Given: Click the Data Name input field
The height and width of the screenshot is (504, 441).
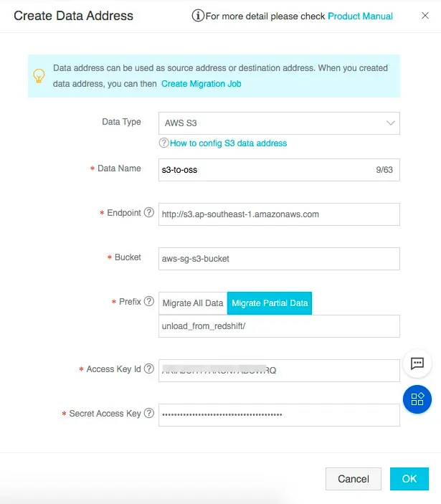Looking at the screenshot, I should coord(265,169).
